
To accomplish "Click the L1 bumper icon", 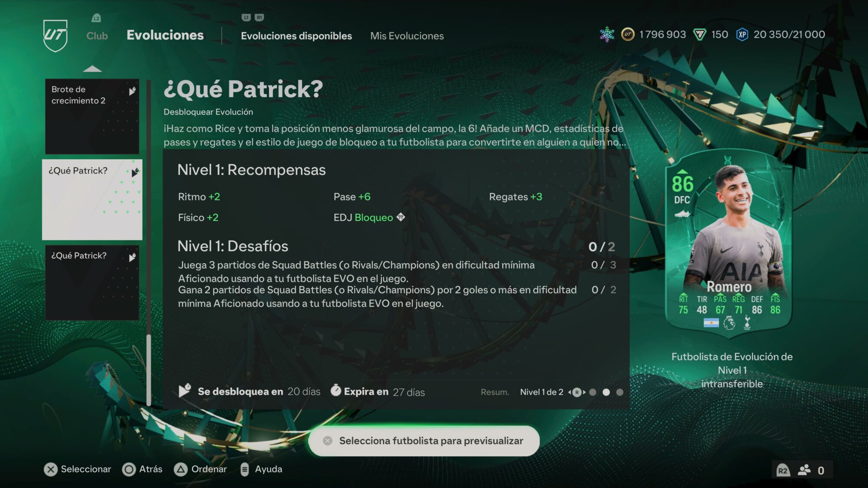I will click(247, 17).
